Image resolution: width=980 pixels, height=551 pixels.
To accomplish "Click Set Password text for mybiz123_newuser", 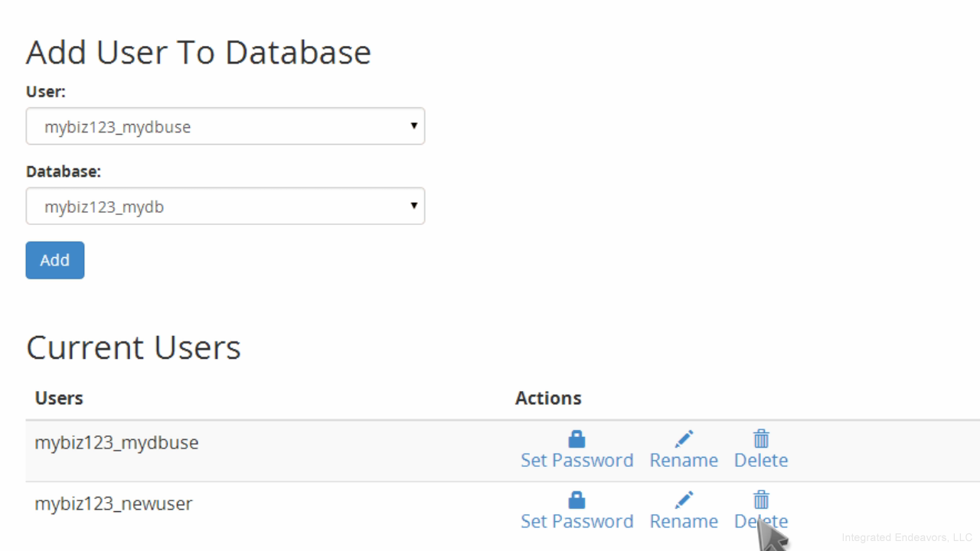I will [577, 522].
